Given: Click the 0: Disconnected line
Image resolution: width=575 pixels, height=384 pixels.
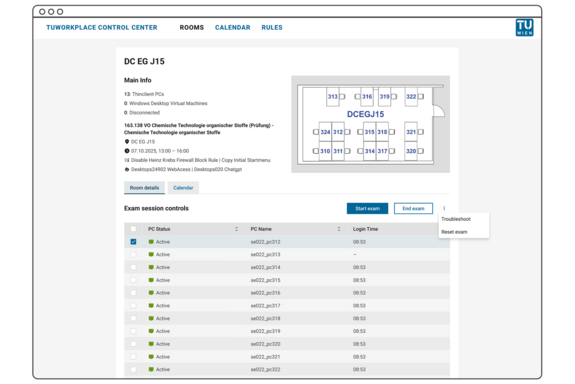Looking at the screenshot, I should [142, 113].
